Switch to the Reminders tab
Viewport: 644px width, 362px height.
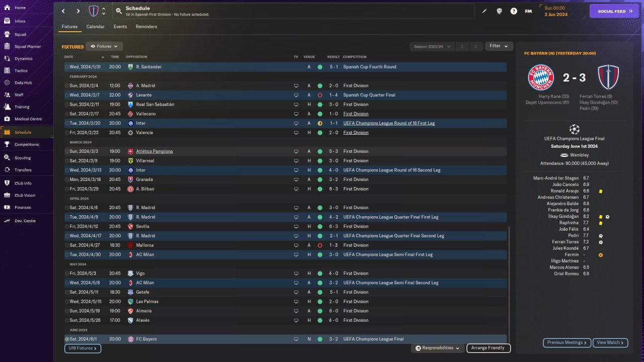pyautogui.click(x=146, y=27)
